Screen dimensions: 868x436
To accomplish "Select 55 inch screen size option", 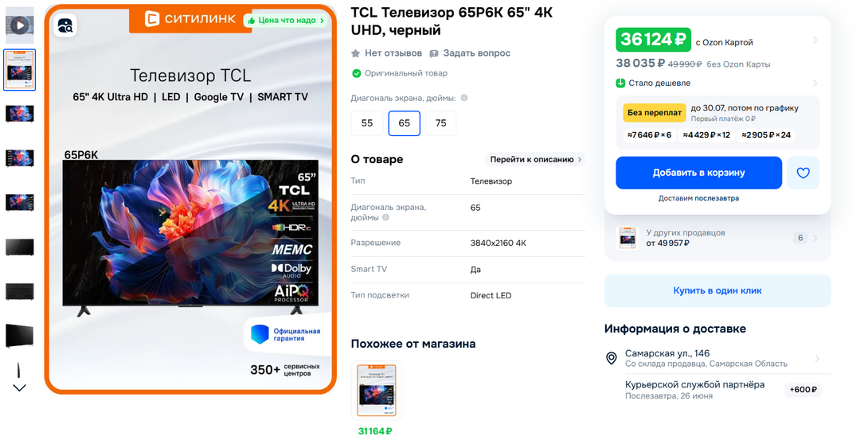I will pyautogui.click(x=367, y=123).
